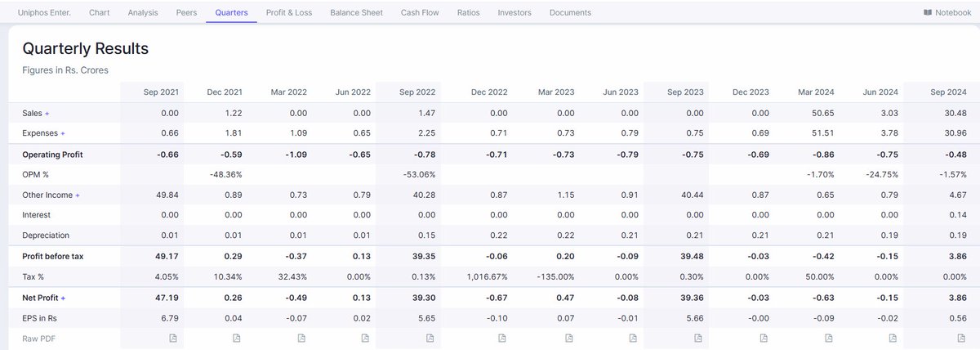Select the Quarters tab
Screen dimensions: 980x350
click(x=232, y=13)
